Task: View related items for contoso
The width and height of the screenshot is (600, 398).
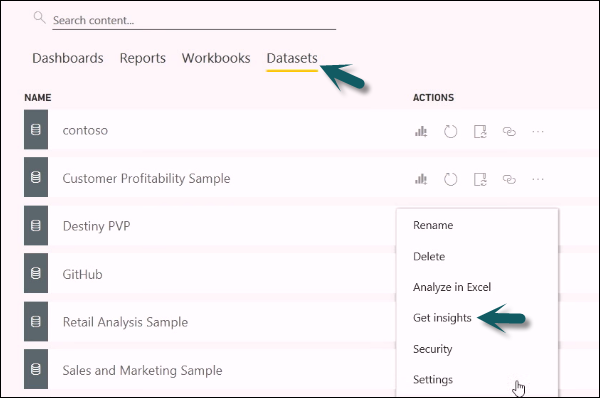Action: pos(509,132)
